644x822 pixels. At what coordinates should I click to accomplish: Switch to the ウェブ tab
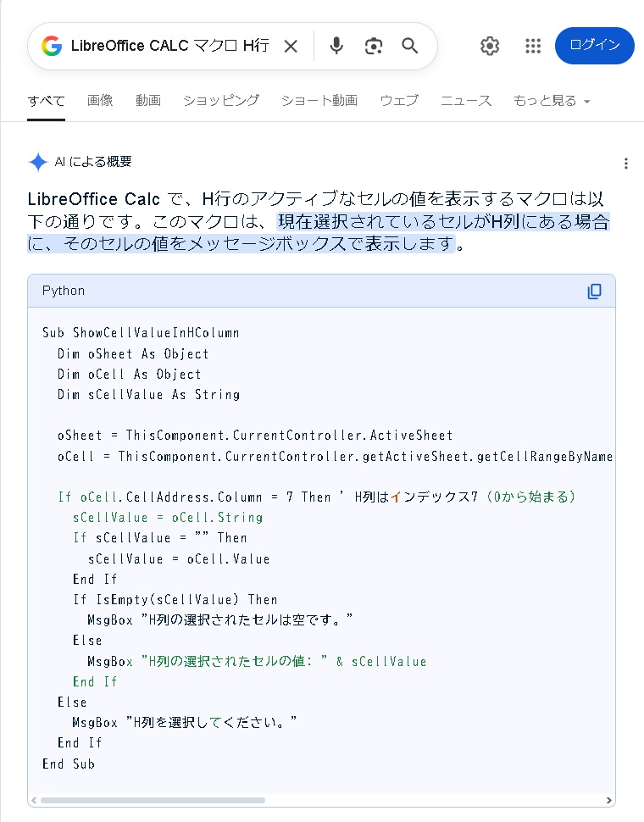[x=399, y=101]
